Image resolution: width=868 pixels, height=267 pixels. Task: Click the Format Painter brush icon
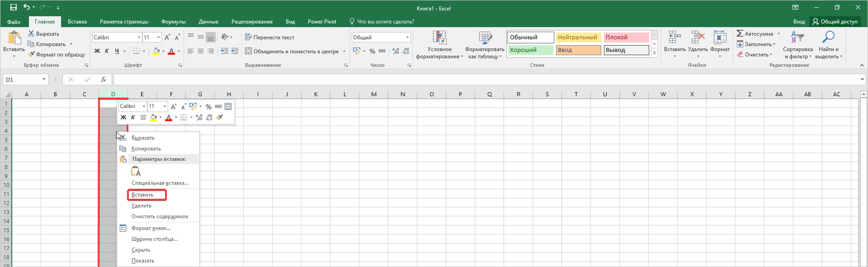tap(31, 55)
